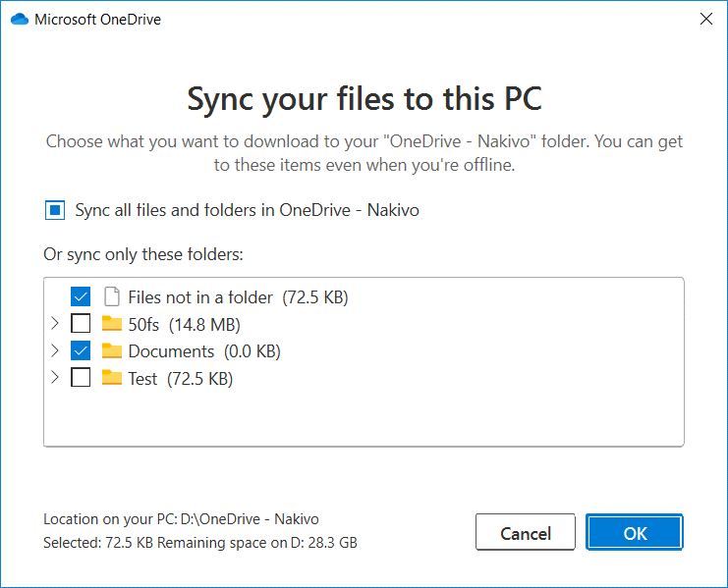Screen dimensions: 728x588
Task: Click the Test folder icon
Action: tap(111, 378)
